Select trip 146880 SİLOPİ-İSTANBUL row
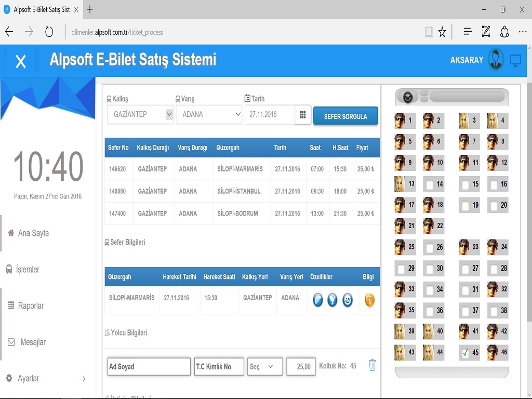The width and height of the screenshot is (532, 399). tap(242, 191)
